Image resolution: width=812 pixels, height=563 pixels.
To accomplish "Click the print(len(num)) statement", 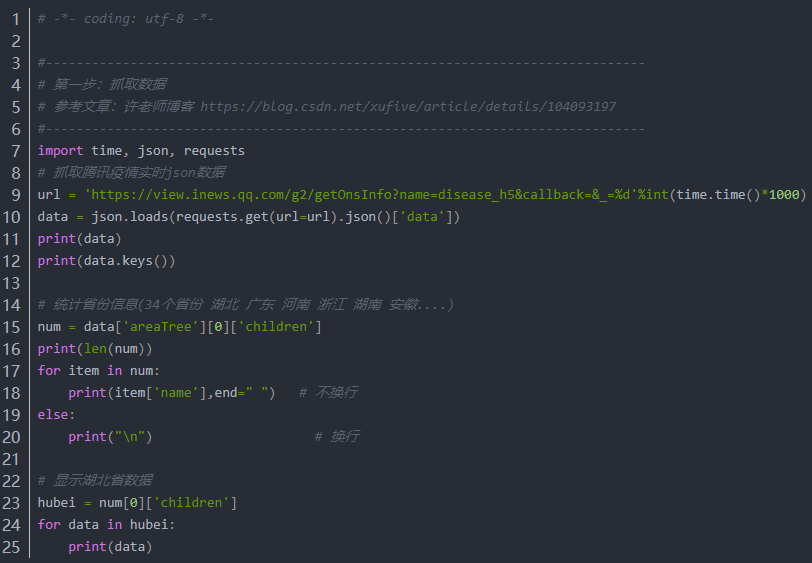I will [x=95, y=349].
